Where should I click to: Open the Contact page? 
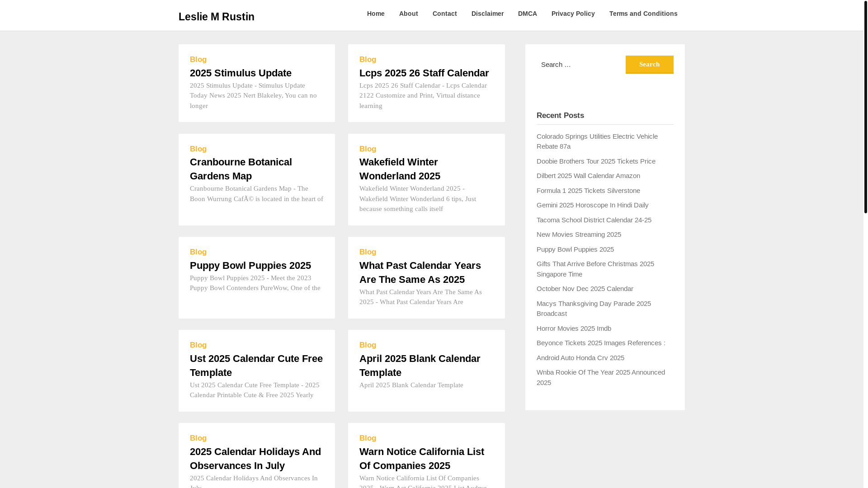click(444, 14)
